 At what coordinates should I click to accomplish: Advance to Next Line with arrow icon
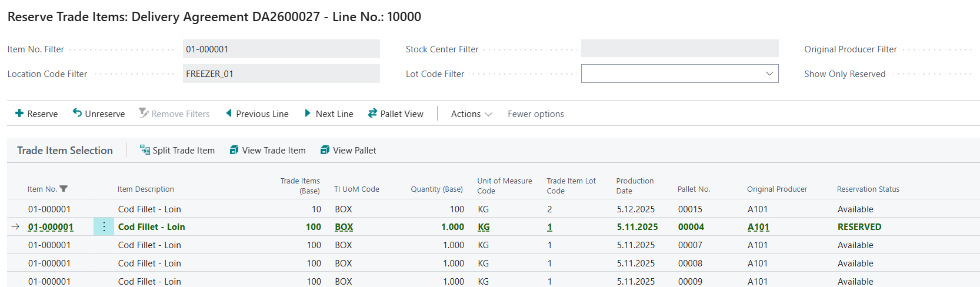[308, 114]
